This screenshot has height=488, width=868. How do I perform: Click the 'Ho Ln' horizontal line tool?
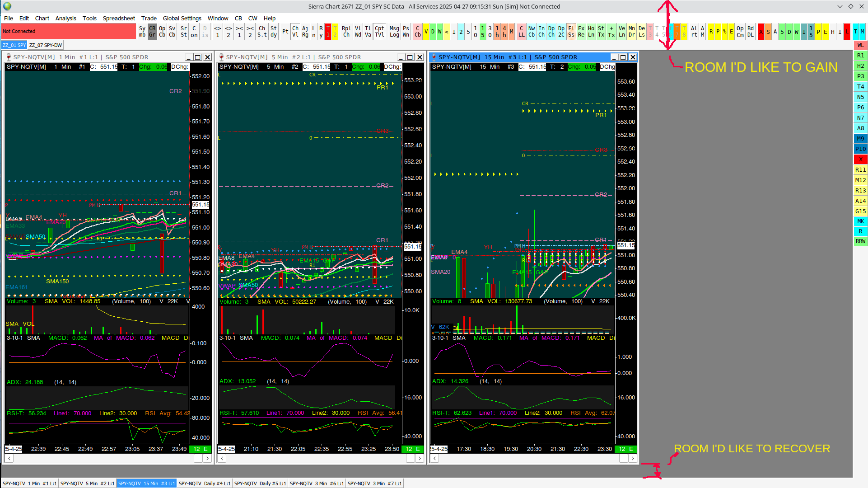591,31
